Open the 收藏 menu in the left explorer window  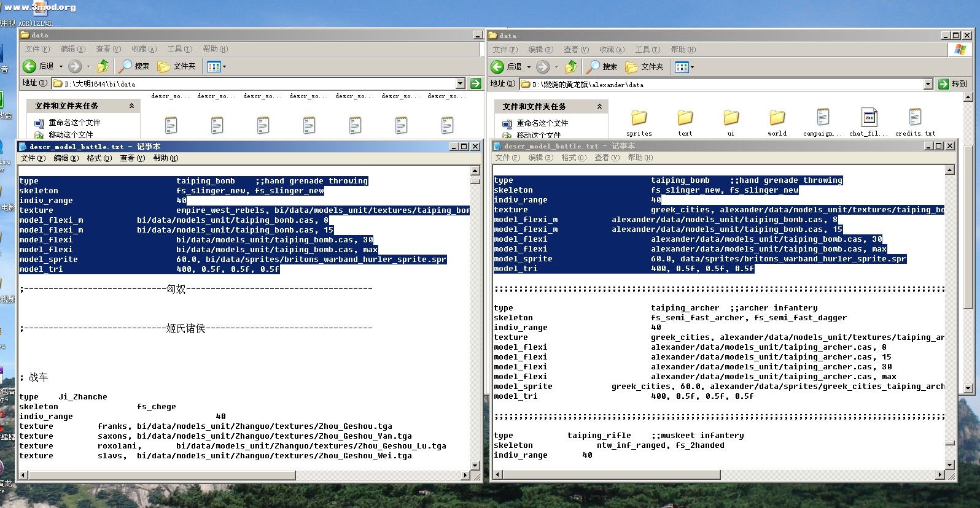tap(144, 49)
